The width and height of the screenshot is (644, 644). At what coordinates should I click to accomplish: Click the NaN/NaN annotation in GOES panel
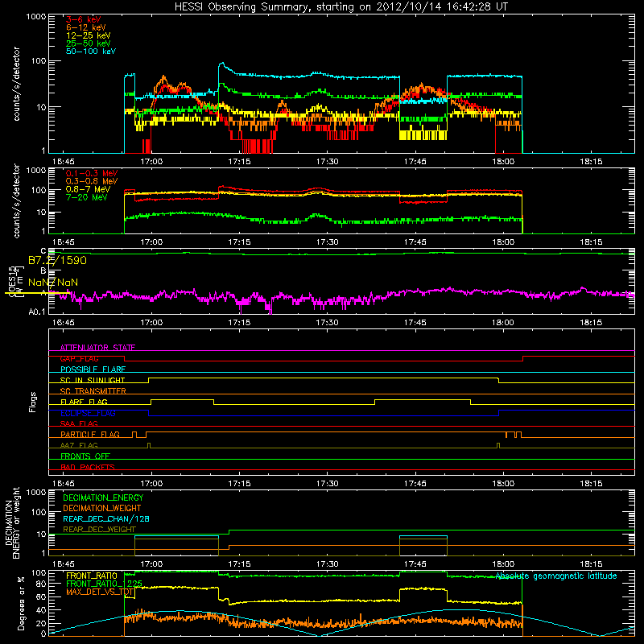click(x=53, y=283)
